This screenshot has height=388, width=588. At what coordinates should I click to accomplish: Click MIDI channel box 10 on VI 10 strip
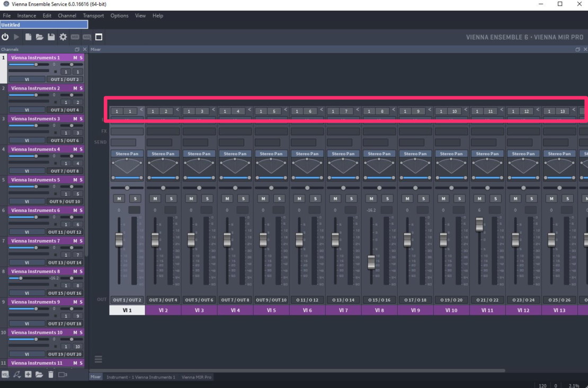(454, 111)
